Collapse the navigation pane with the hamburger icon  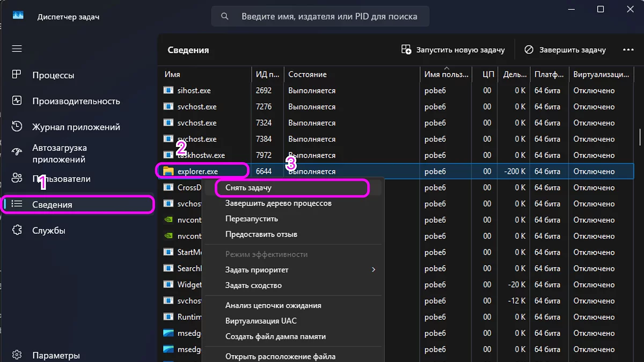(17, 48)
